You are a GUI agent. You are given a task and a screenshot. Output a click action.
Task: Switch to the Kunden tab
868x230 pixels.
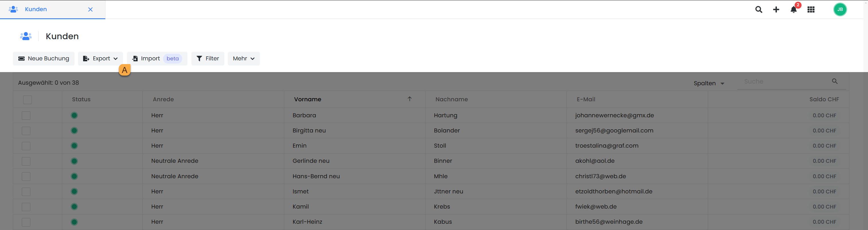36,9
